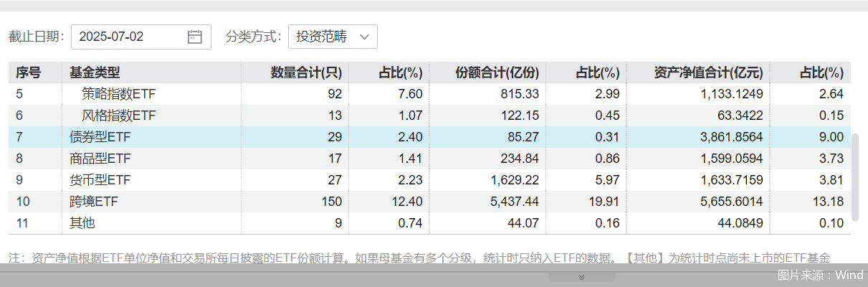Select the 其他 fund type row
The image size is (868, 287).
(x=82, y=223)
